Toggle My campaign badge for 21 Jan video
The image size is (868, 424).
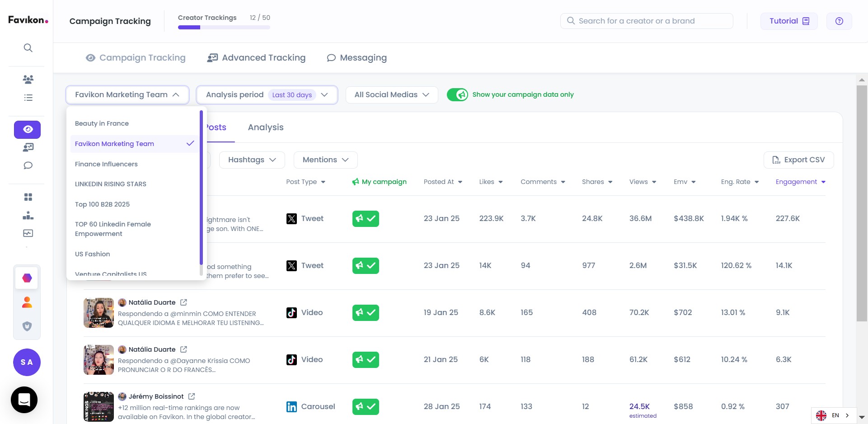pos(366,360)
